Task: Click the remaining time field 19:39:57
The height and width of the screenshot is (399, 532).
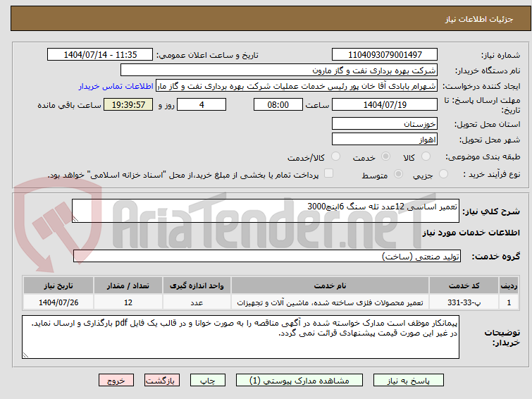Action: pos(128,104)
